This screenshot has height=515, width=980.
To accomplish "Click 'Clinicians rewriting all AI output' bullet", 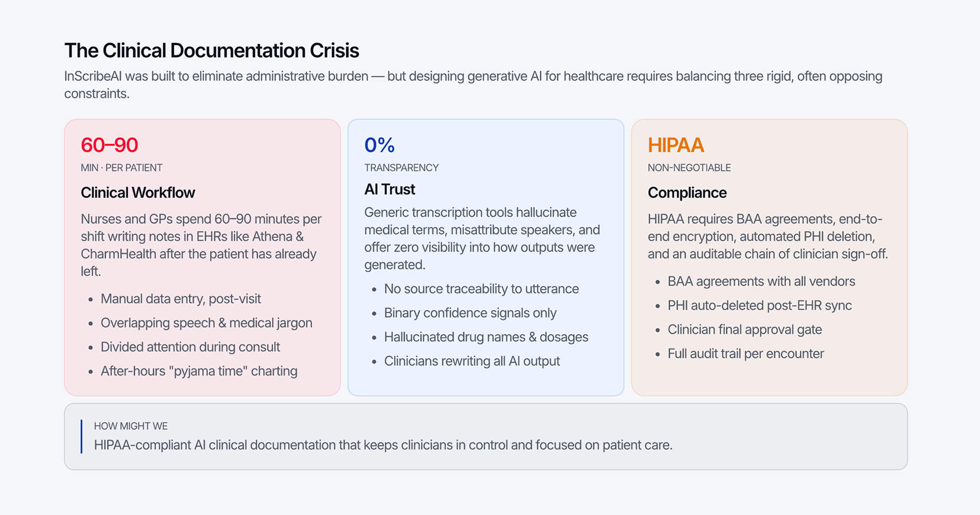I will click(472, 361).
